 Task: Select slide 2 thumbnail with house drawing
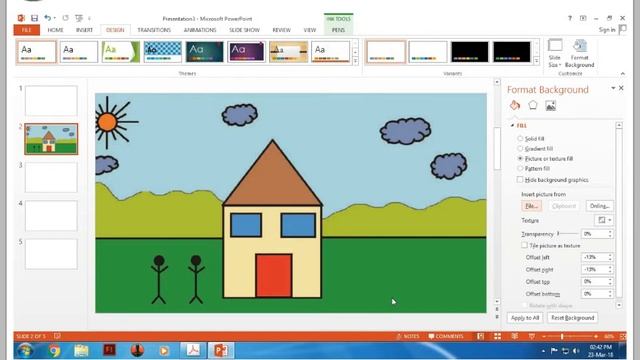coord(51,139)
